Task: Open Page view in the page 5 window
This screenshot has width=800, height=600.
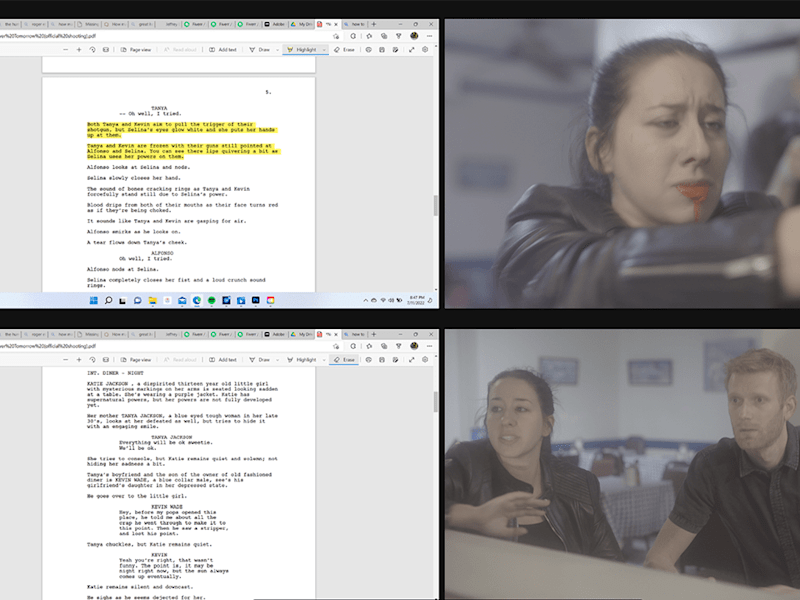Action: 136,49
